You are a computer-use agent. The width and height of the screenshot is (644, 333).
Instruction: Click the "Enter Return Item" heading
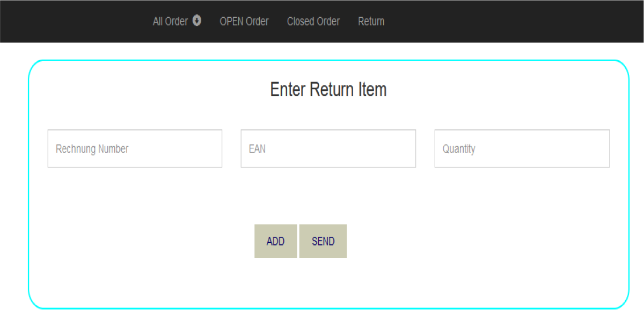[x=328, y=89]
